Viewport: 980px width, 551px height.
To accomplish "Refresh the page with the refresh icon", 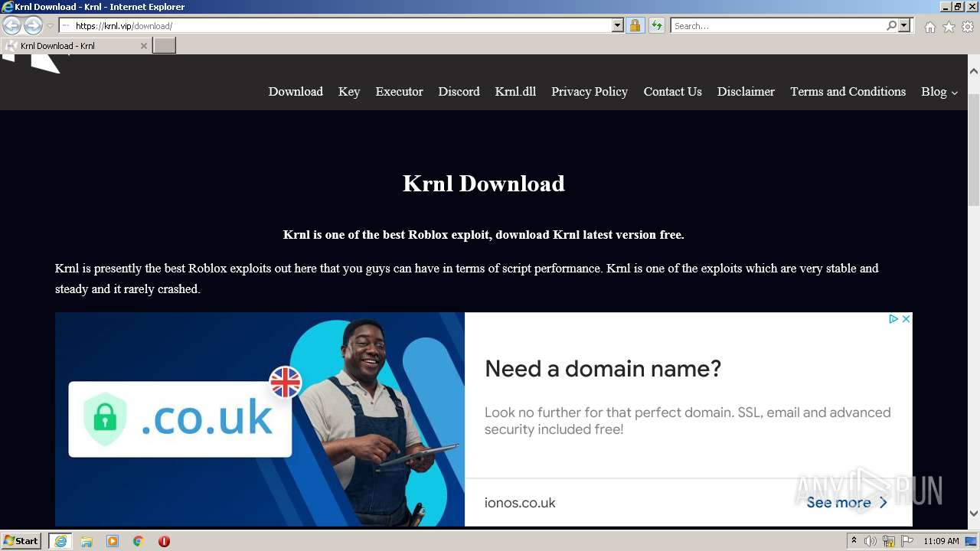I will point(657,26).
